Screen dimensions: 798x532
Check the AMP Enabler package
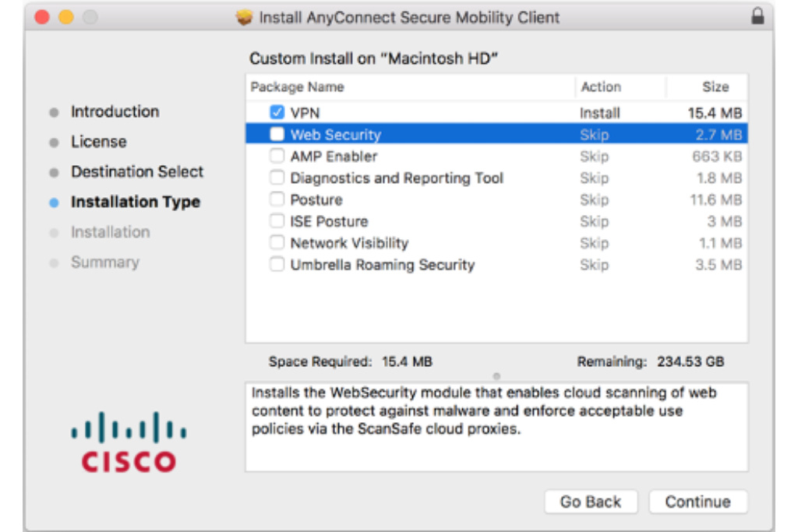coord(277,156)
